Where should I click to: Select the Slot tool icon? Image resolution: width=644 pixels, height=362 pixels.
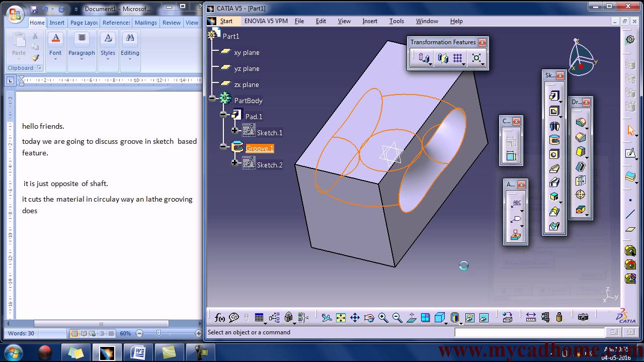point(554,183)
